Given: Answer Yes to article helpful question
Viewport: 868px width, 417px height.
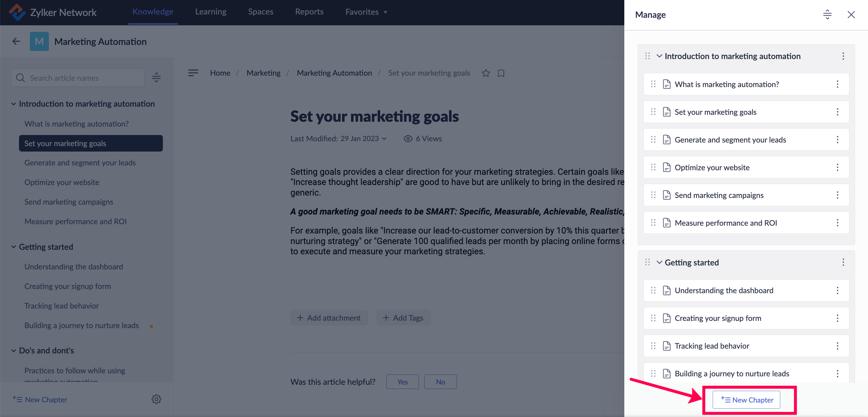Looking at the screenshot, I should [x=402, y=382].
